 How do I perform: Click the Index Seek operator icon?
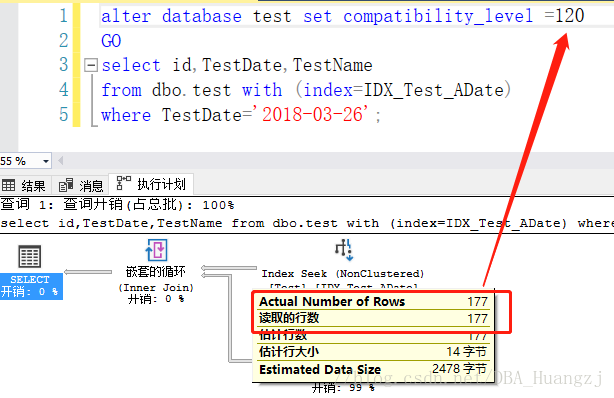pos(344,250)
